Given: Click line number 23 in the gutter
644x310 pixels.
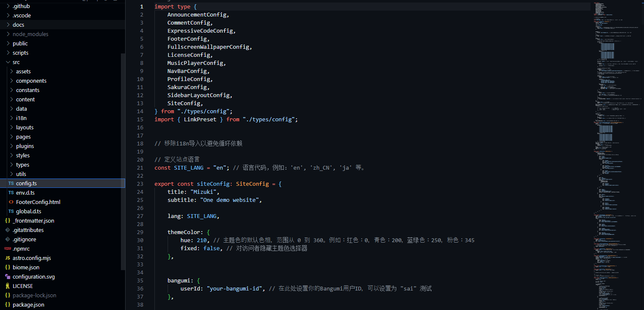Looking at the screenshot, I should click(140, 184).
